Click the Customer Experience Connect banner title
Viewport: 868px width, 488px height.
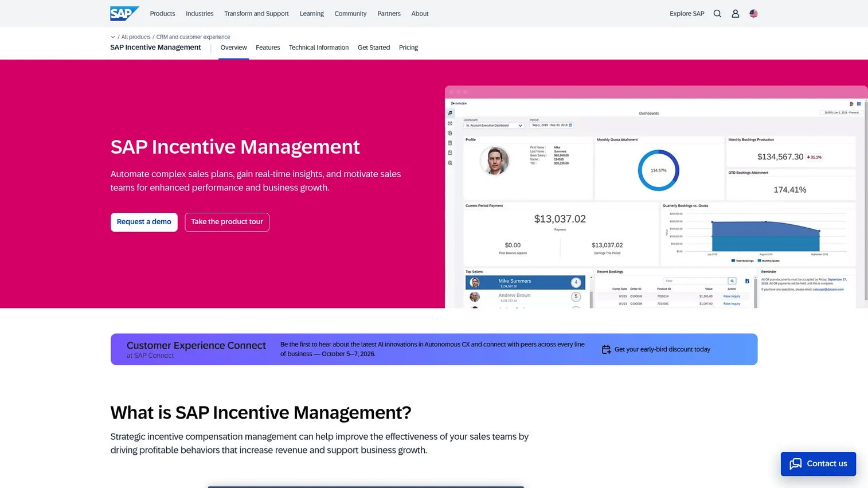(196, 345)
